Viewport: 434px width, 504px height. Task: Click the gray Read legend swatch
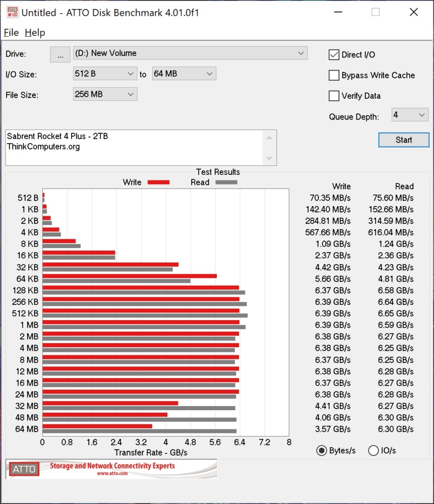pos(226,182)
